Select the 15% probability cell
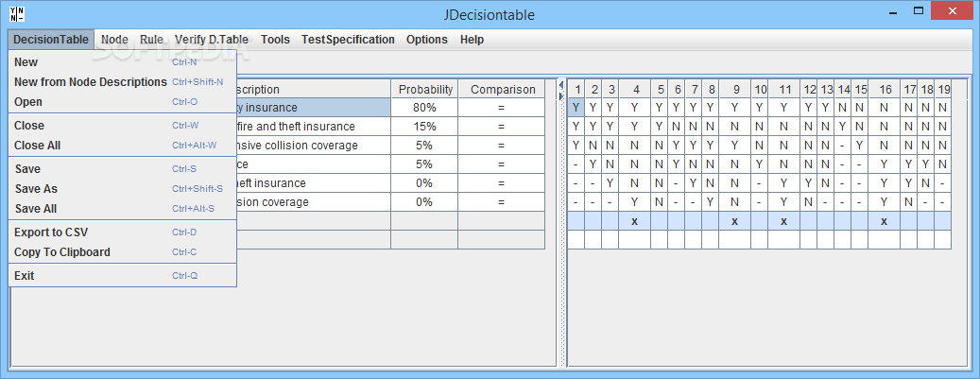 tap(425, 127)
